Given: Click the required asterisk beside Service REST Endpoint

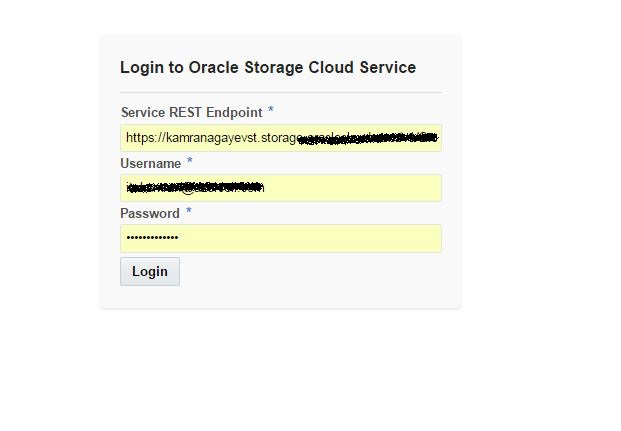Looking at the screenshot, I should pyautogui.click(x=270, y=111).
